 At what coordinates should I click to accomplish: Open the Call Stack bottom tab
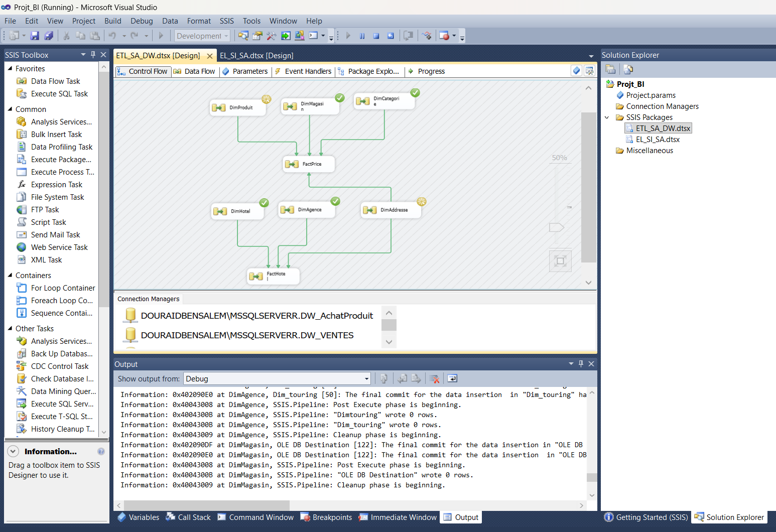coord(188,517)
